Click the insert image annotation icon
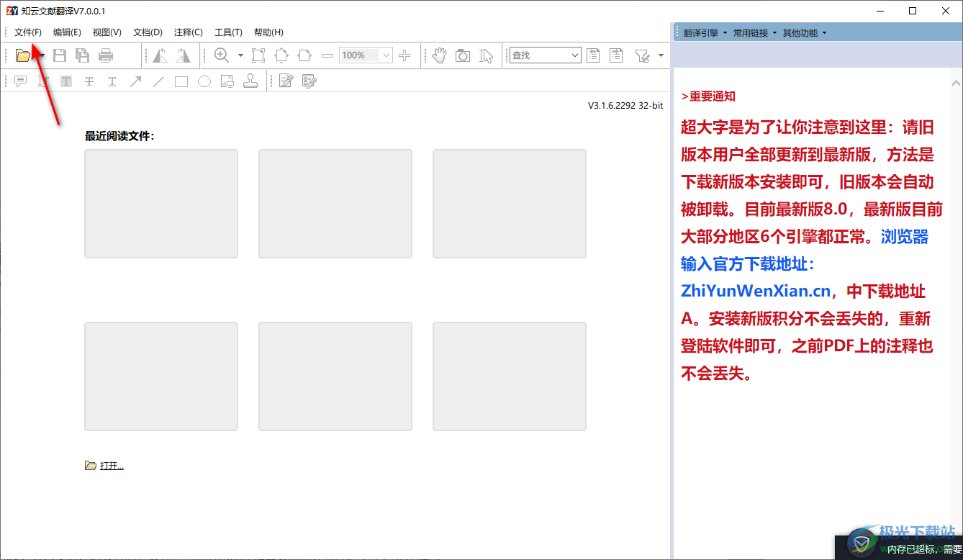Viewport: 963px width, 560px height. [227, 81]
